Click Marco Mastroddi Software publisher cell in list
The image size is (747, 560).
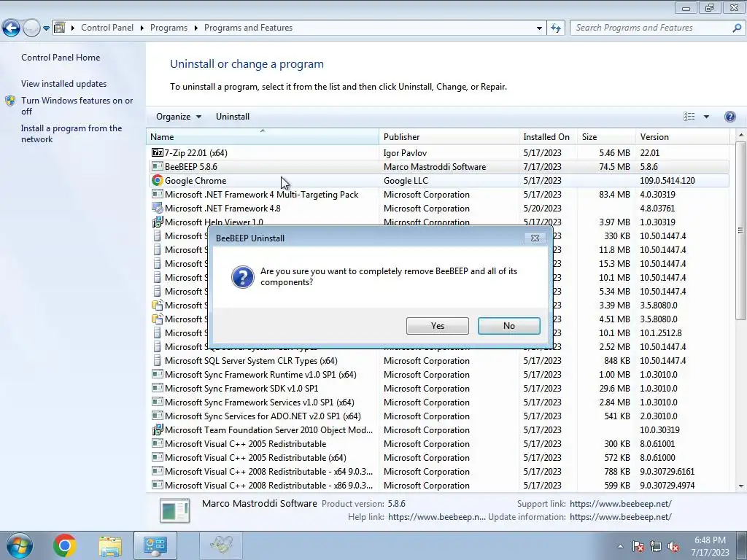tap(435, 167)
